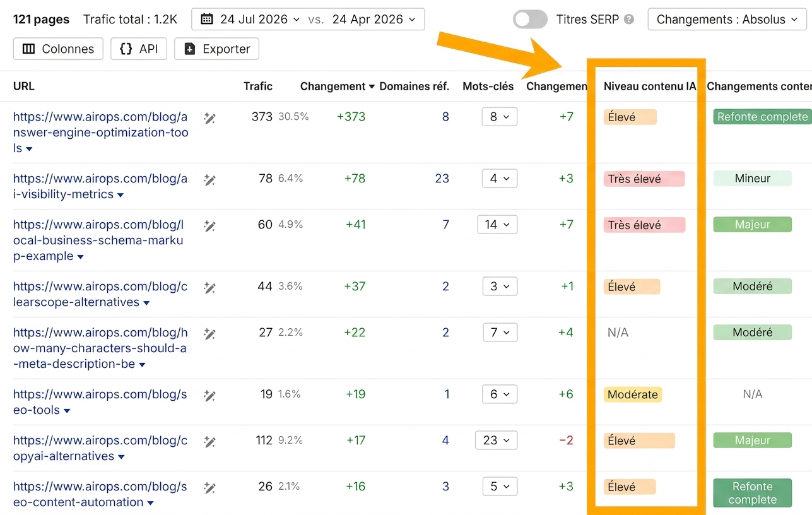Click magic wand icon for seo-tools row
The width and height of the screenshot is (812, 515).
click(x=209, y=396)
